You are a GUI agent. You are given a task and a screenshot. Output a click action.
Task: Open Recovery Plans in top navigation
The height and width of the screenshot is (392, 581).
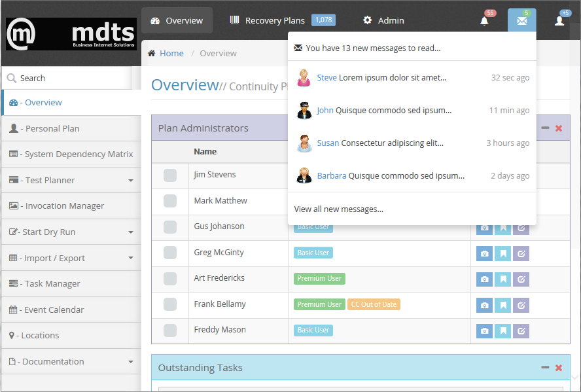283,20
